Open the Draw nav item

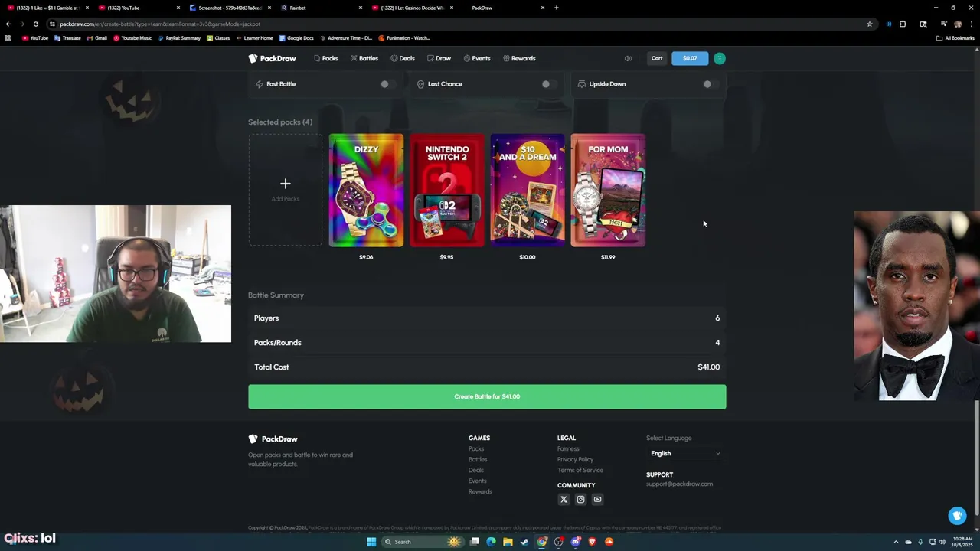tap(439, 58)
